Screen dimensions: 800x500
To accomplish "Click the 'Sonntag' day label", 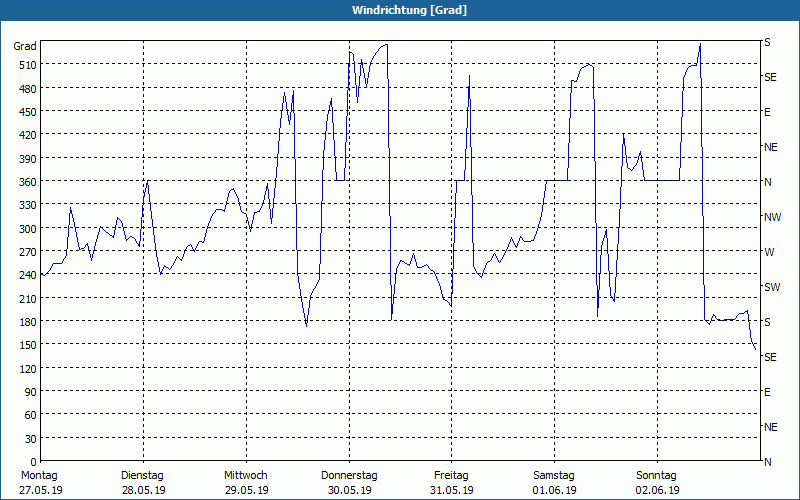I will click(657, 476).
